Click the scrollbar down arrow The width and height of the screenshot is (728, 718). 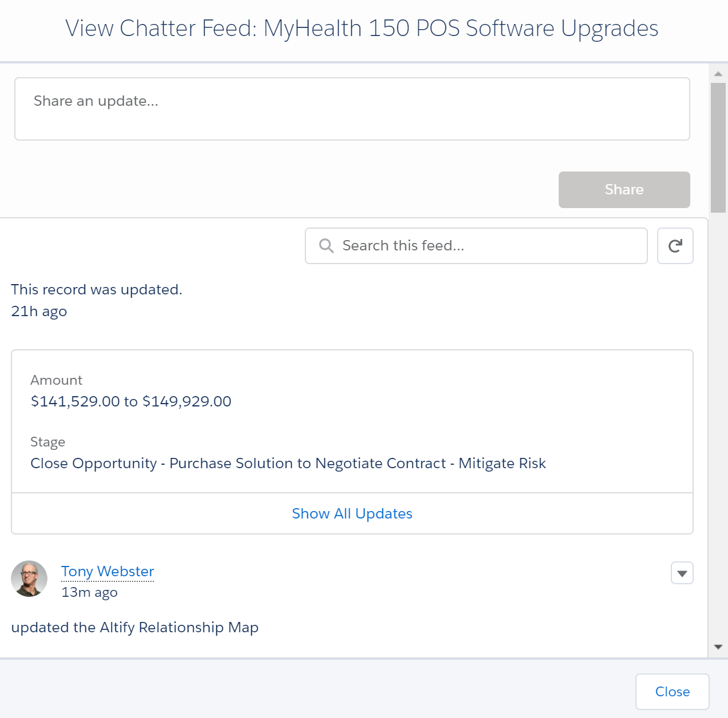pyautogui.click(x=718, y=647)
